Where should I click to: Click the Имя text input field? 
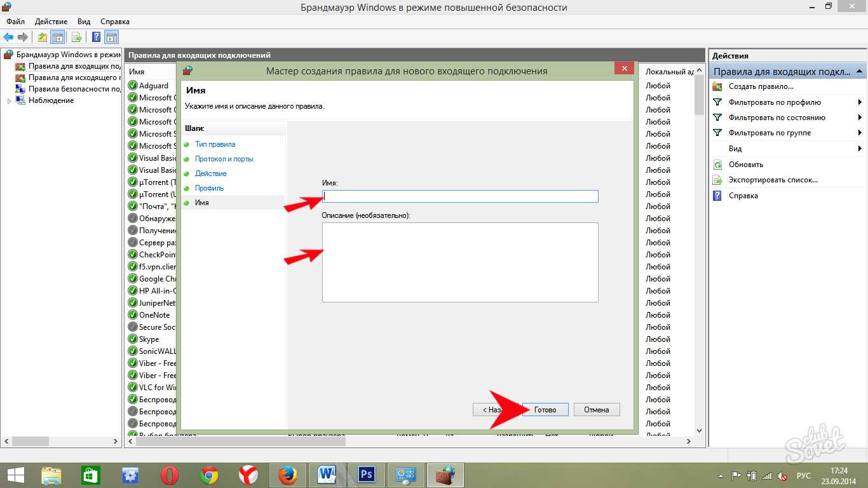point(460,196)
